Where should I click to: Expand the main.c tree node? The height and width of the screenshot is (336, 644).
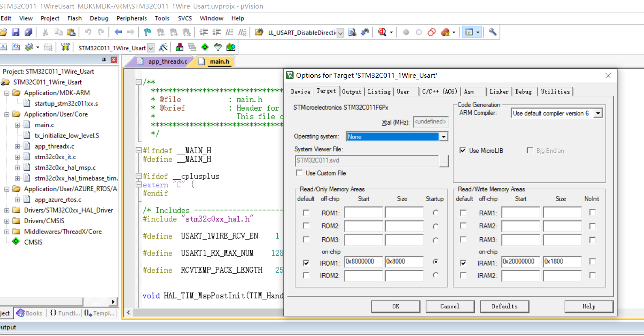18,125
